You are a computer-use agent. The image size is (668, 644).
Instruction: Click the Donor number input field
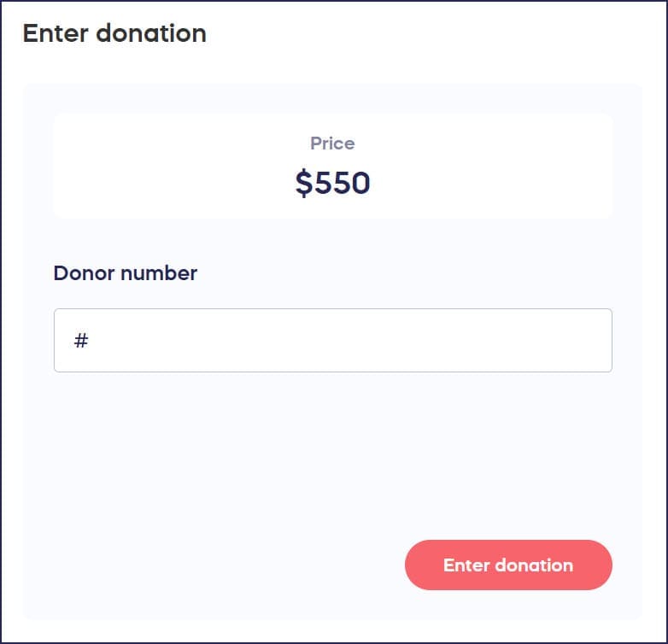click(x=333, y=340)
